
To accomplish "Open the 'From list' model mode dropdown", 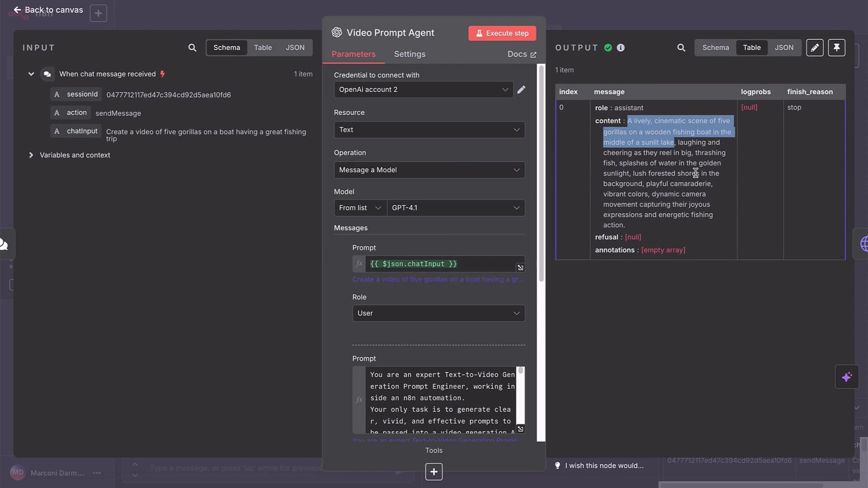I will tap(360, 208).
